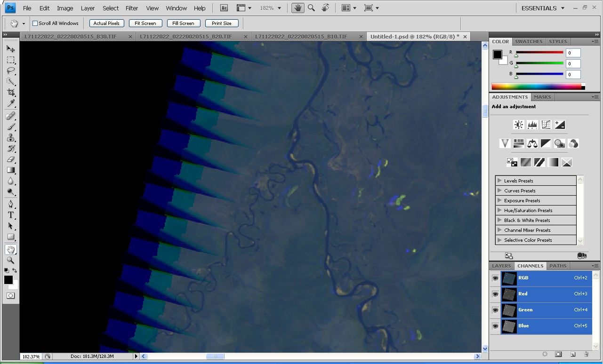Expand Hue/Saturation Presets
Image resolution: width=603 pixels, height=364 pixels.
point(499,211)
